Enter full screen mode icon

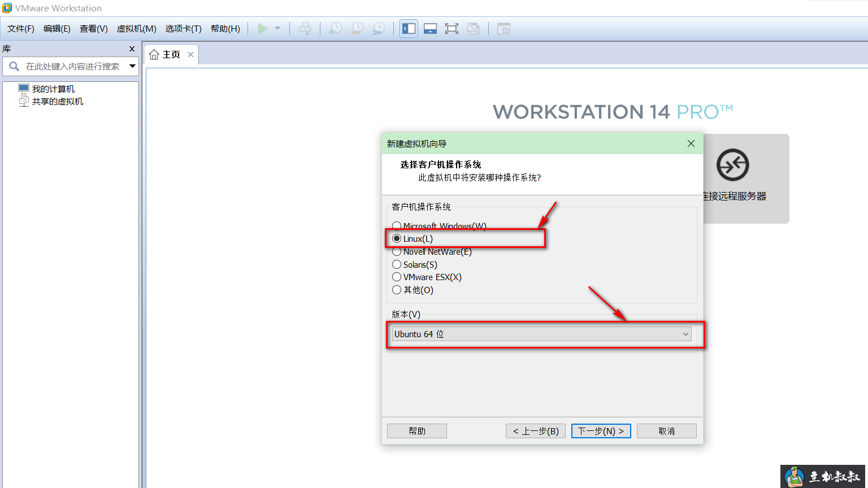[452, 28]
